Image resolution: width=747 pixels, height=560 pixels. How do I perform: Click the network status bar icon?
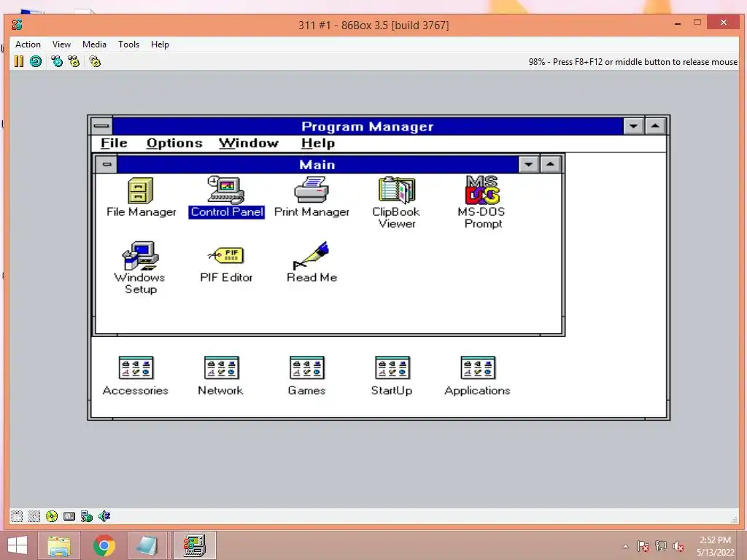[x=87, y=516]
